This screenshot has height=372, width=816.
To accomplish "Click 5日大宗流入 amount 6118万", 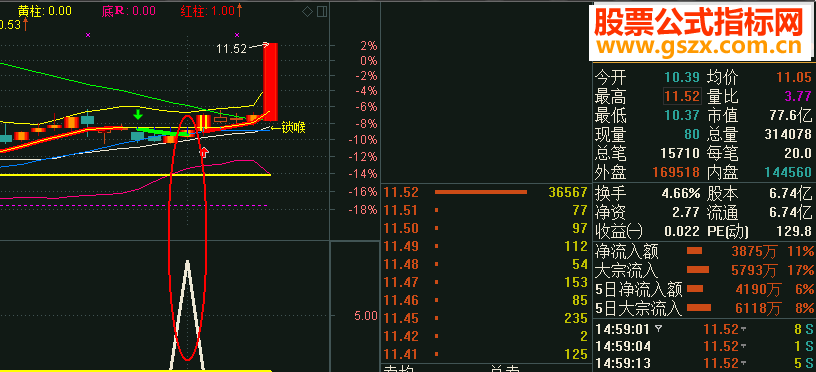I will (x=758, y=309).
